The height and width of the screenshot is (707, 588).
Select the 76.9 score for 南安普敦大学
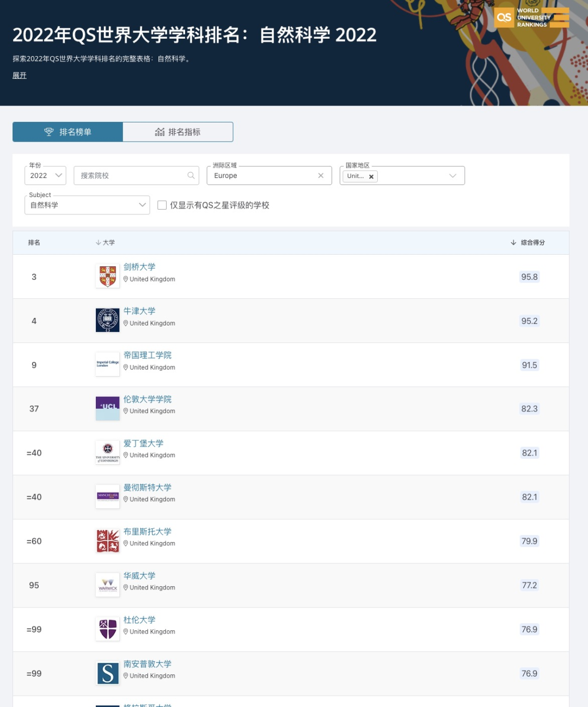529,673
